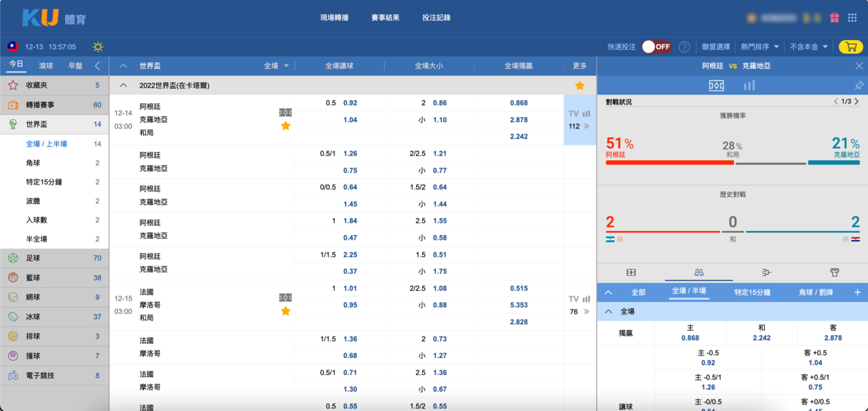Screen dimensions: 868x411
Task: Add market tab with plus icon
Action: coord(857,292)
